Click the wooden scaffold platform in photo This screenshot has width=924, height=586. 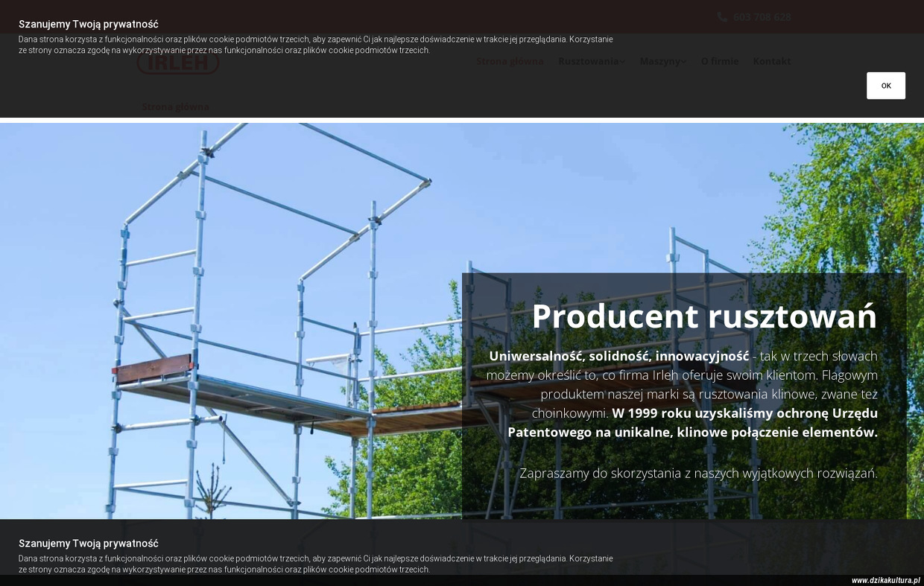[x=154, y=369]
